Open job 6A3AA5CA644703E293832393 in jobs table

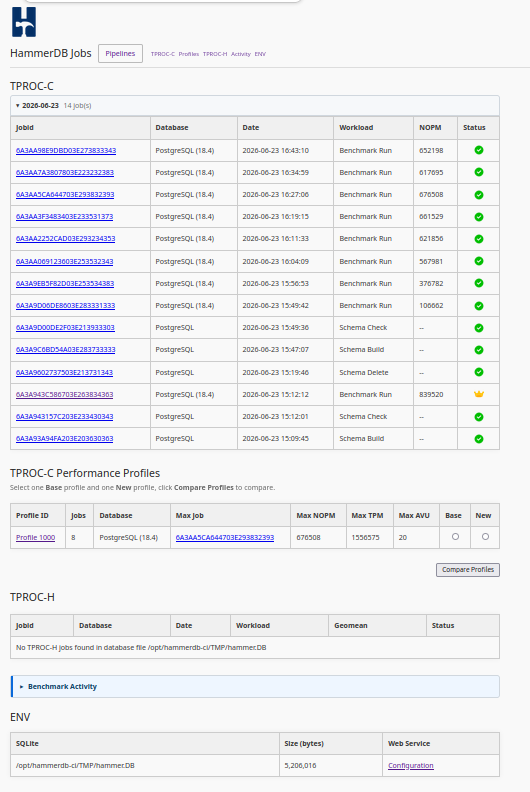click(x=65, y=194)
